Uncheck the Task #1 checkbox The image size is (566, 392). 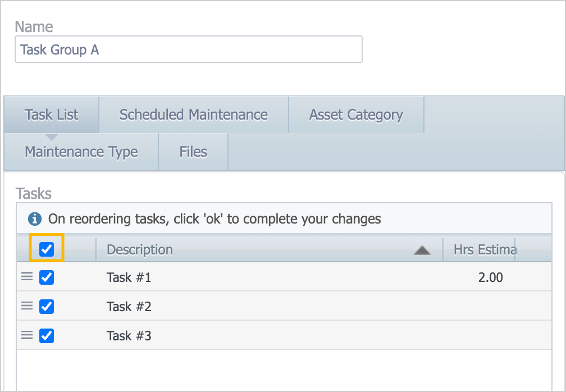47,277
